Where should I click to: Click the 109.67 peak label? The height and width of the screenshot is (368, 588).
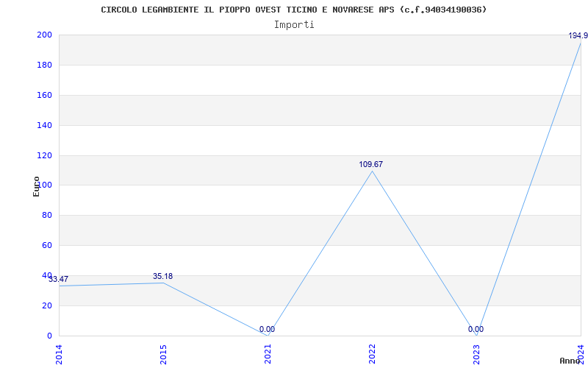[x=371, y=164]
